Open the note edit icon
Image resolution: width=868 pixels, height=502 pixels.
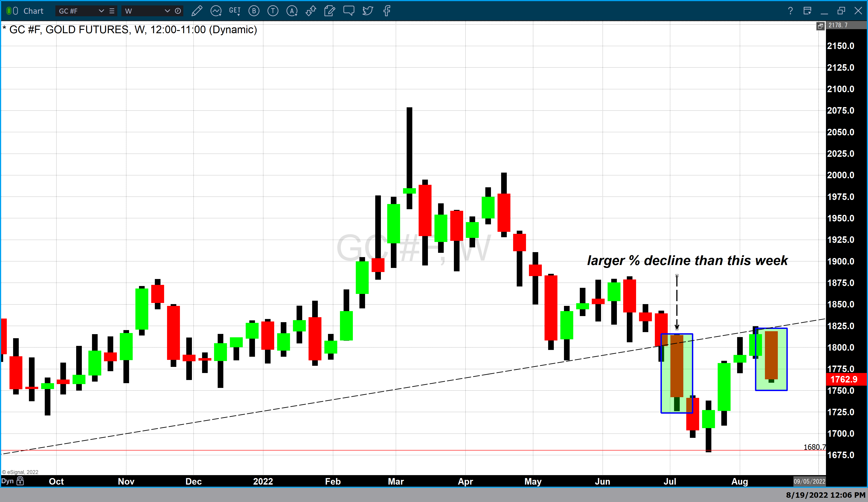[330, 11]
